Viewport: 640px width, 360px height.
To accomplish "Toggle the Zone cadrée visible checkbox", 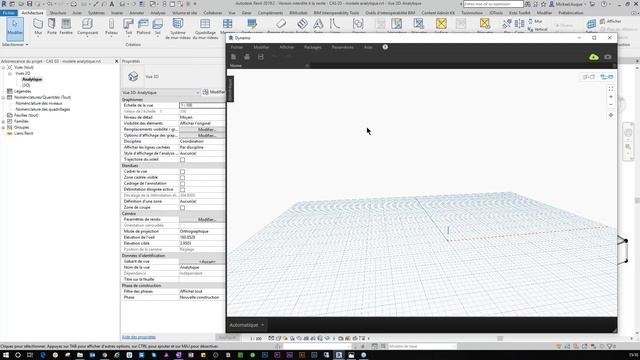I will pos(182,178).
